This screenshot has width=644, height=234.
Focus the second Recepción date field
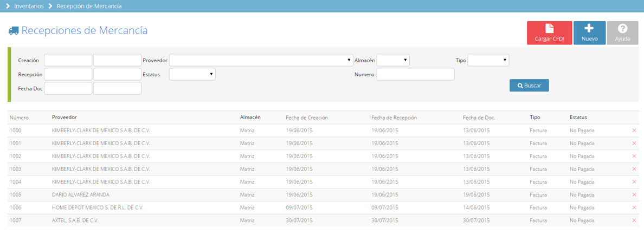click(118, 74)
